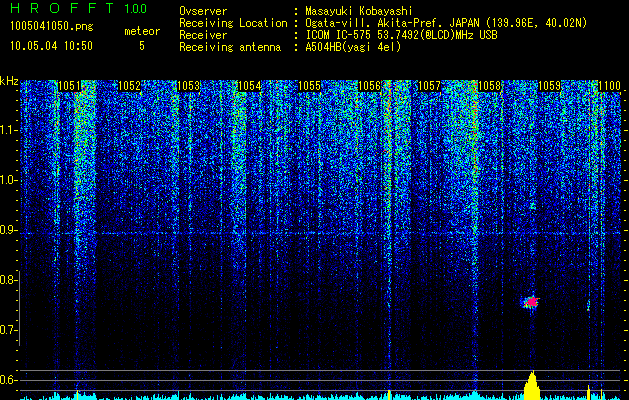
Task: Click the 1053 time marker
Action: (189, 86)
